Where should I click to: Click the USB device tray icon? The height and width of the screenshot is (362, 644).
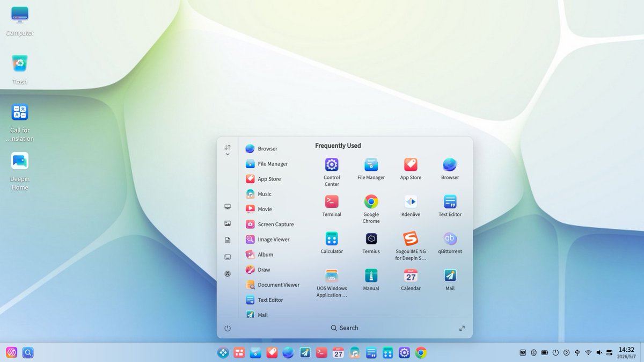577,353
